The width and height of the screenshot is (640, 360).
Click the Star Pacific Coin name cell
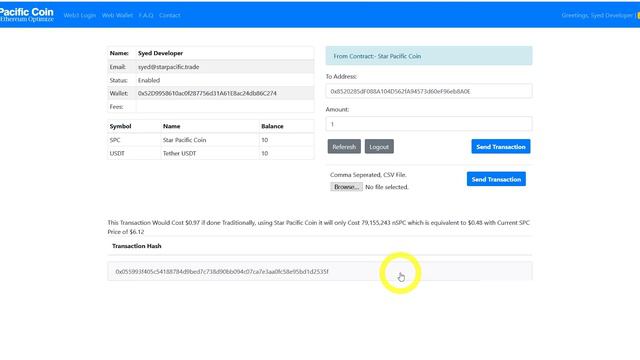pos(210,140)
